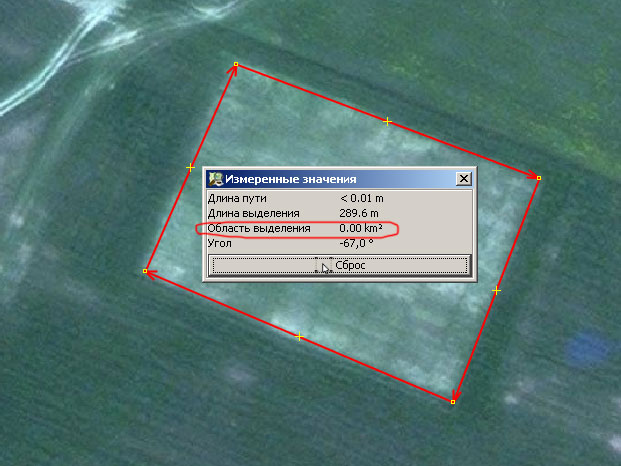The height and width of the screenshot is (466, 621).
Task: Select the rightmost polygon vertex handle
Action: tap(538, 178)
